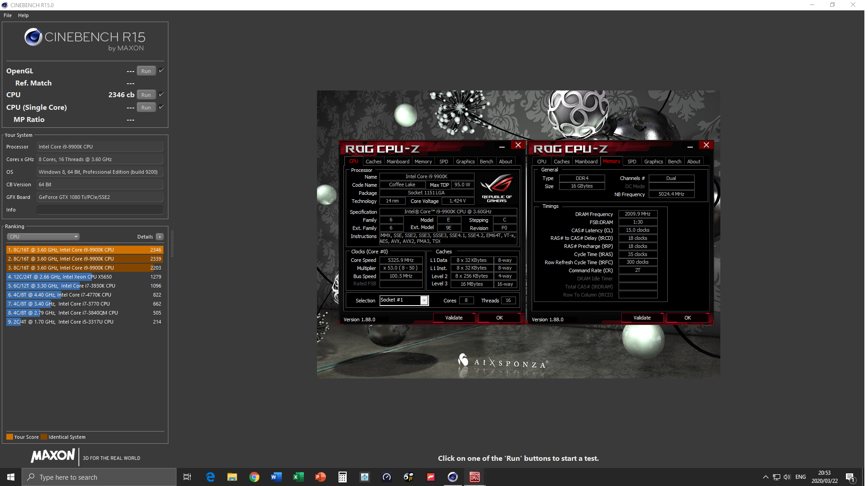Open the CPU ranking type dropdown
The height and width of the screenshot is (486, 868).
(x=43, y=237)
